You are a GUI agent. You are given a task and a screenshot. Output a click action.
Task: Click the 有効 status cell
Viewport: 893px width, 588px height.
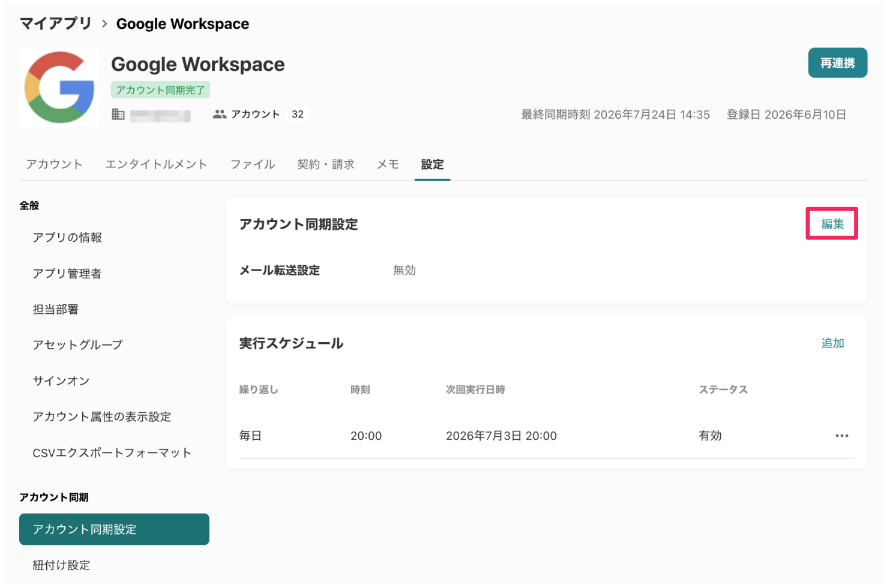click(x=710, y=436)
